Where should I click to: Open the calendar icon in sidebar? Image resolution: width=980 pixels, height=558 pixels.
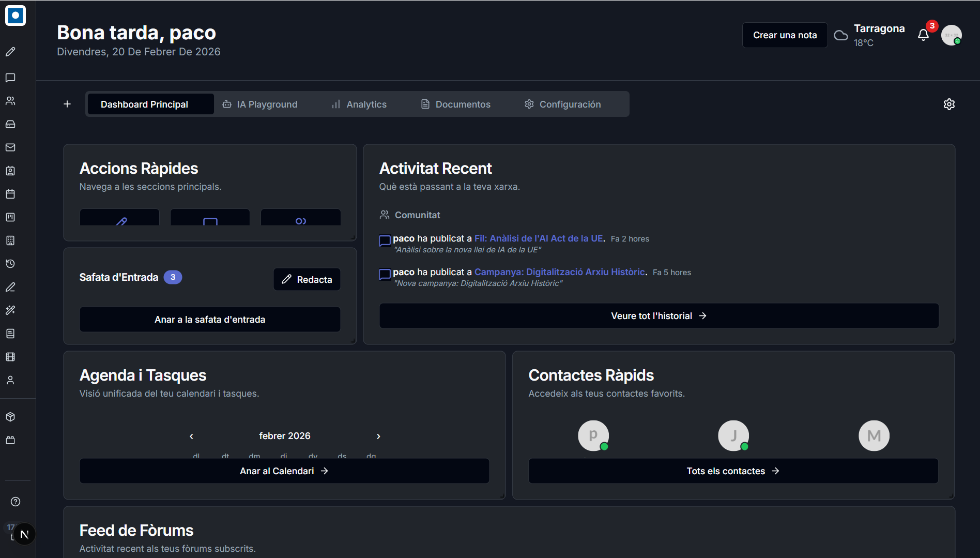point(10,194)
